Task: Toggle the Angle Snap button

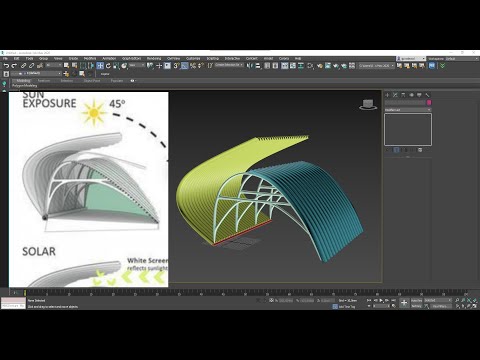Action: click(x=184, y=66)
